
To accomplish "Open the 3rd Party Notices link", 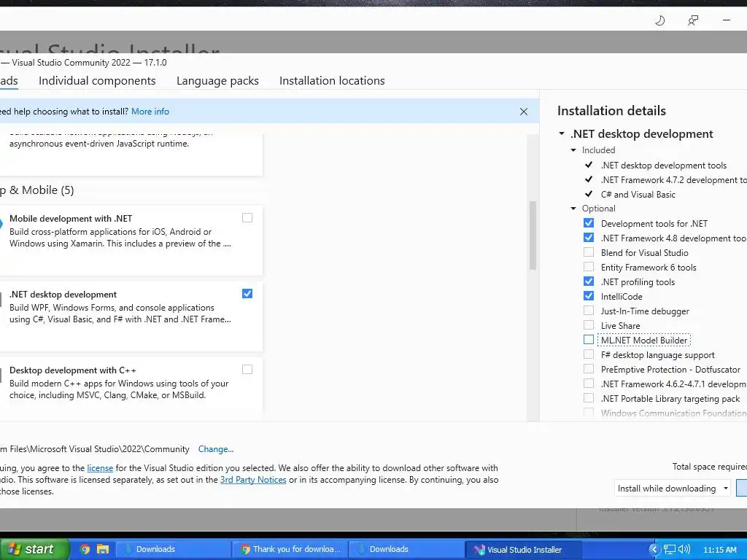I will point(253,480).
